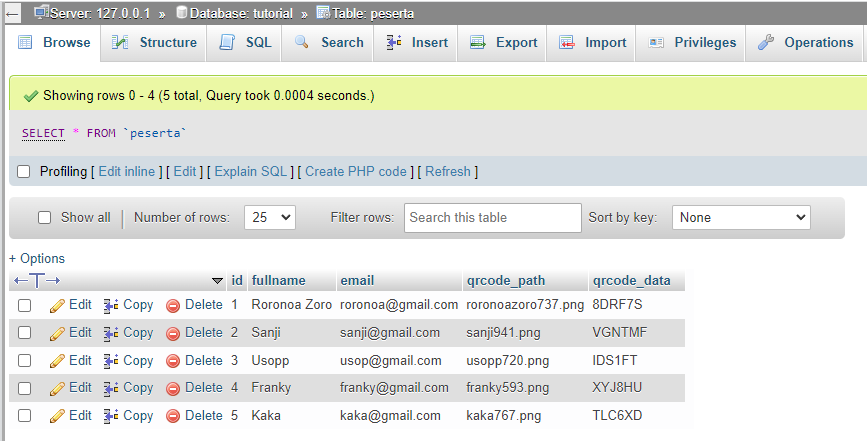
Task: Click the red Delete icon for Kaka
Action: pyautogui.click(x=172, y=416)
